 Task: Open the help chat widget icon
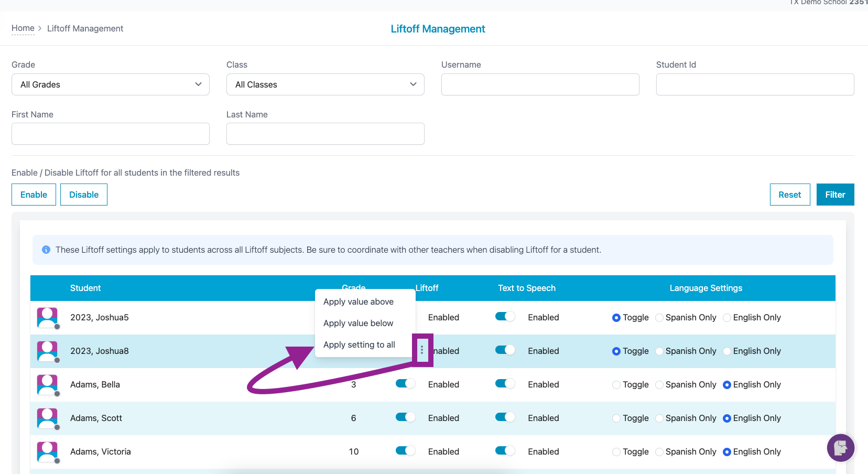click(841, 448)
